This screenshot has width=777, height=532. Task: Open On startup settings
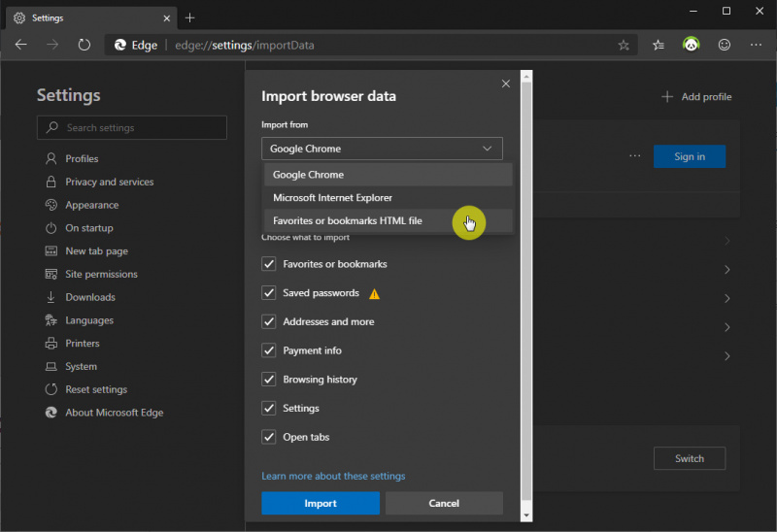pos(80,228)
